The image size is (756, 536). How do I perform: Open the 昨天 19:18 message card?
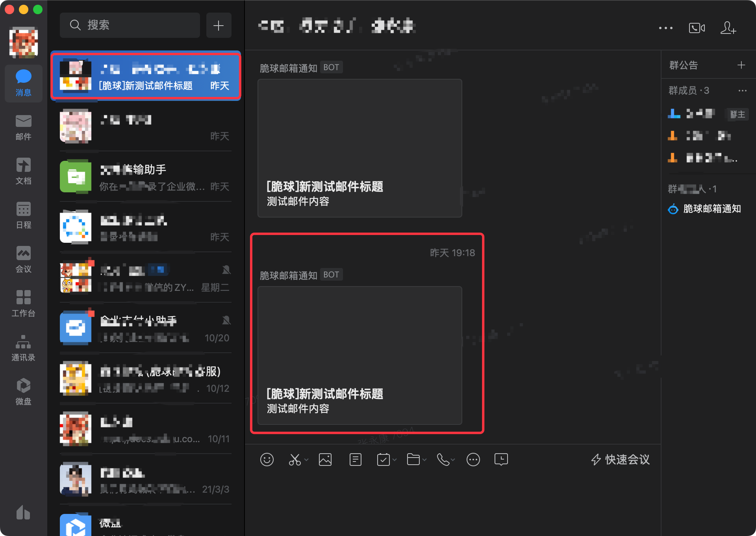[x=359, y=355]
